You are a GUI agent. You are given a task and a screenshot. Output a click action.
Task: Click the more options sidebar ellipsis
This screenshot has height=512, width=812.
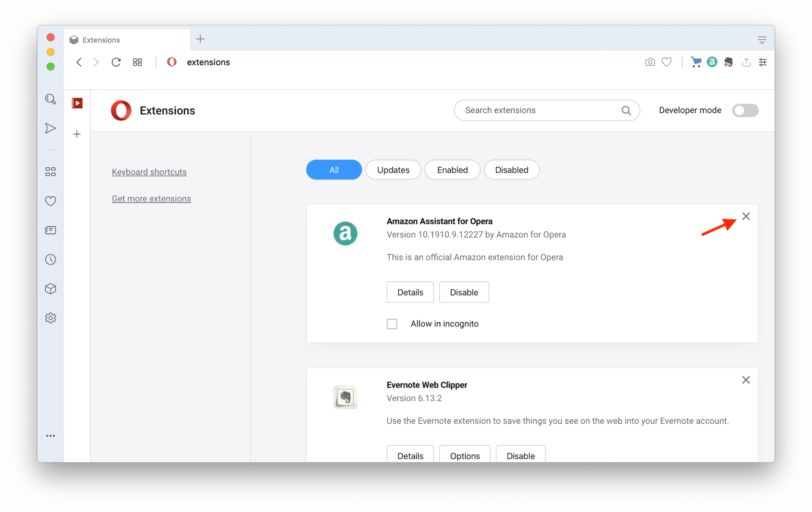click(x=51, y=435)
